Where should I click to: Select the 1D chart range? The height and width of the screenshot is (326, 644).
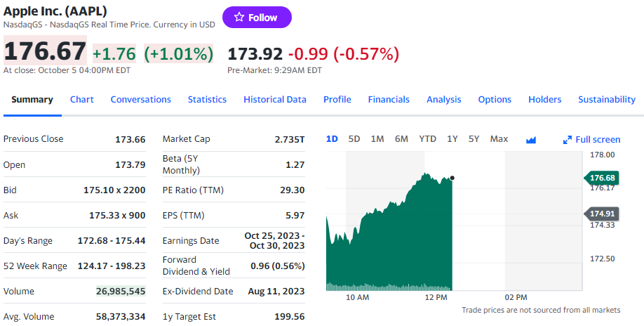click(332, 139)
